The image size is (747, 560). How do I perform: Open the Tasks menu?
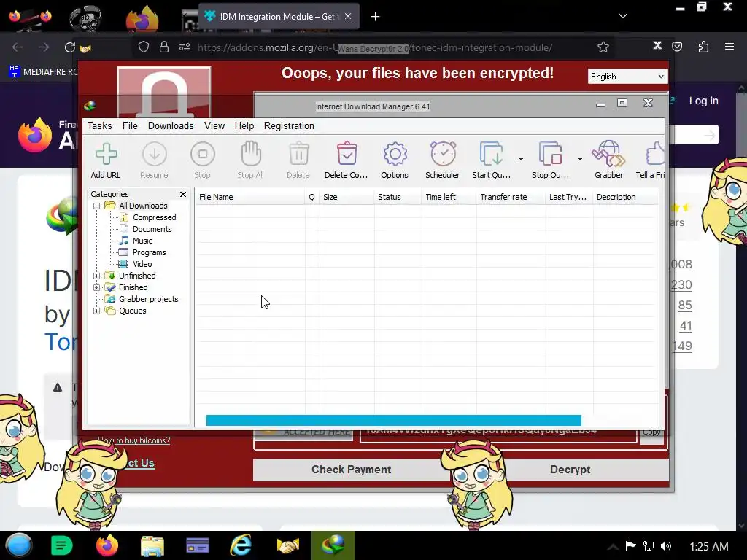click(x=99, y=125)
